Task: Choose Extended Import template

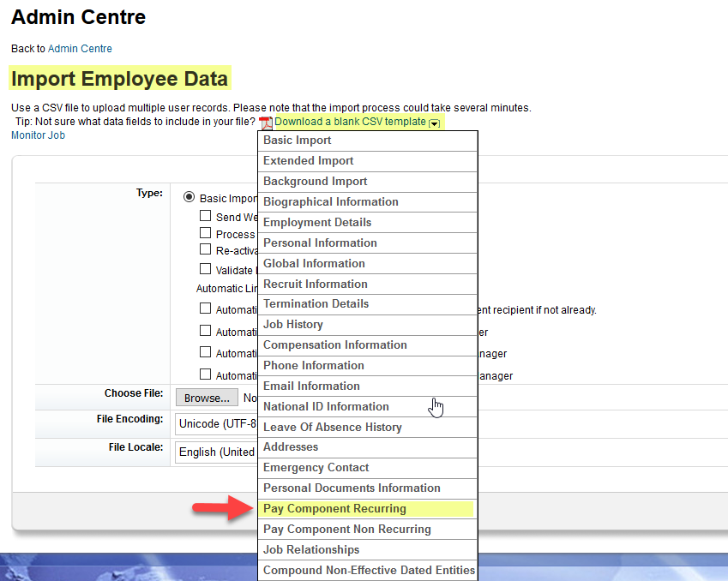Action: (x=368, y=161)
